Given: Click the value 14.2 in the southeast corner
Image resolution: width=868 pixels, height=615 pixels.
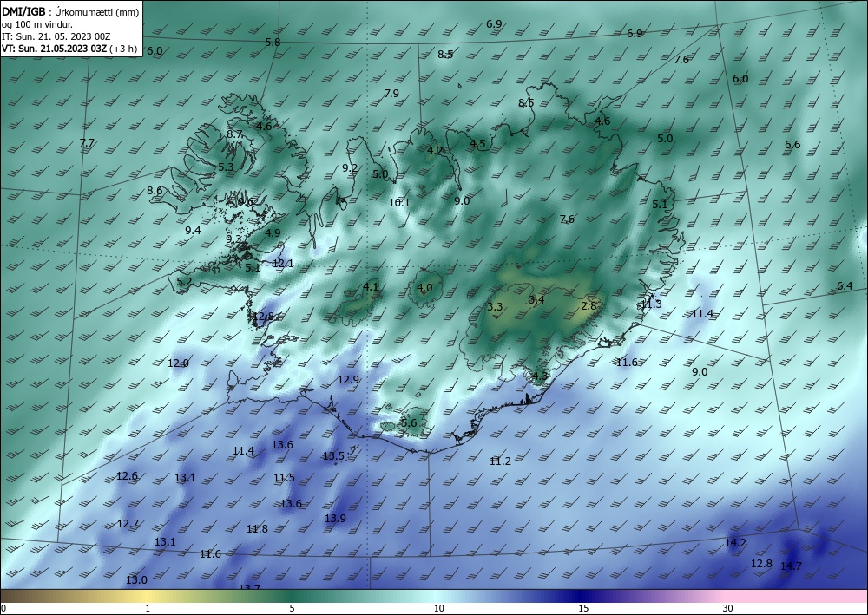Looking at the screenshot, I should [x=736, y=542].
